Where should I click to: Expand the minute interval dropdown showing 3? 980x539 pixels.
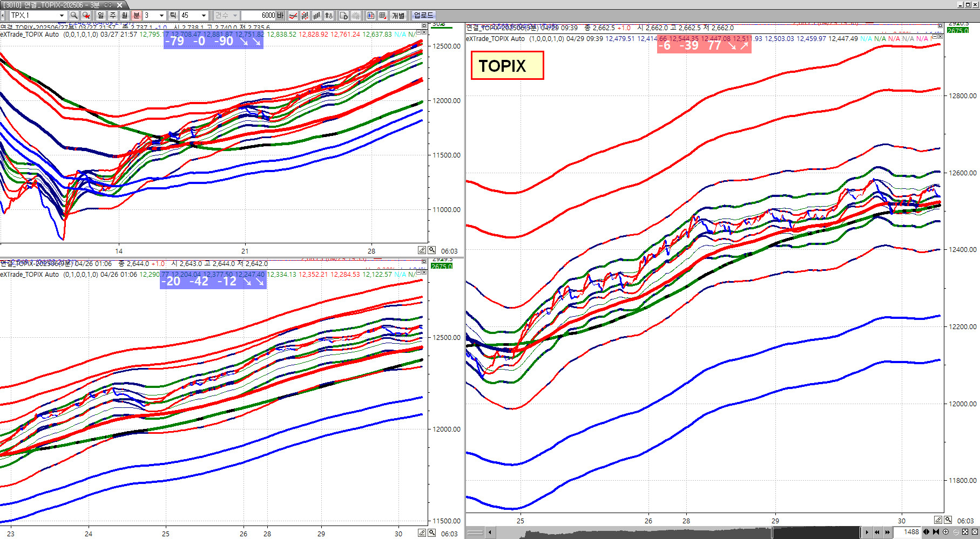tap(161, 16)
